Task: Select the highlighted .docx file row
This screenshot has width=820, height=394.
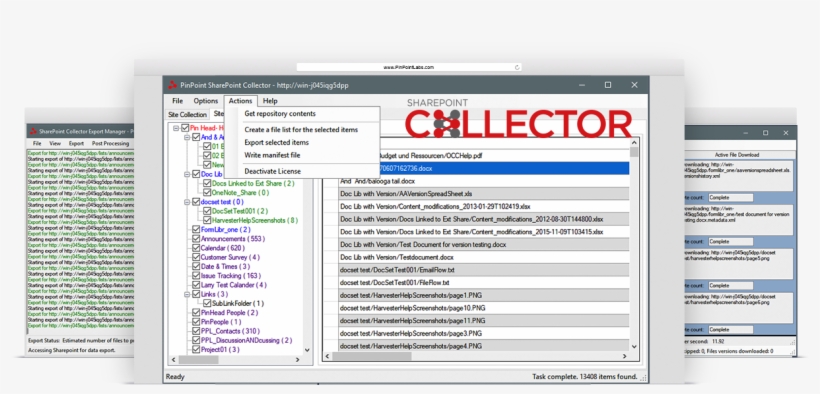Action: [483, 168]
